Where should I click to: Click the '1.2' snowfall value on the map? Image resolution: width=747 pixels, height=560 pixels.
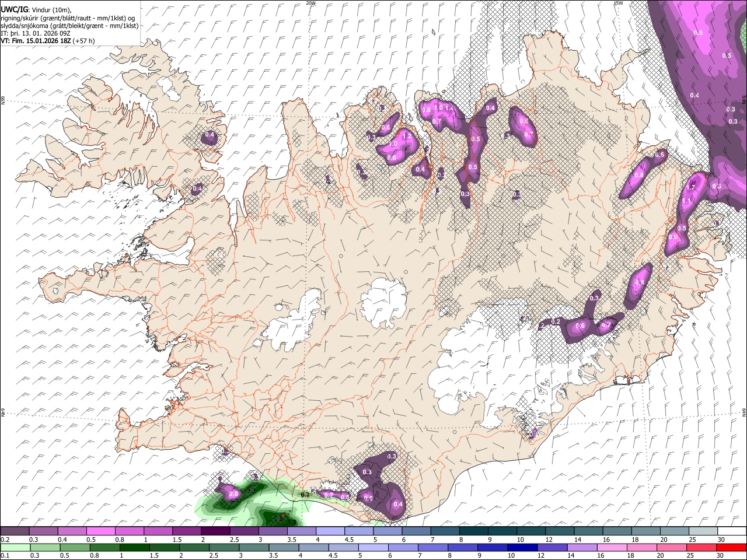[x=407, y=136]
